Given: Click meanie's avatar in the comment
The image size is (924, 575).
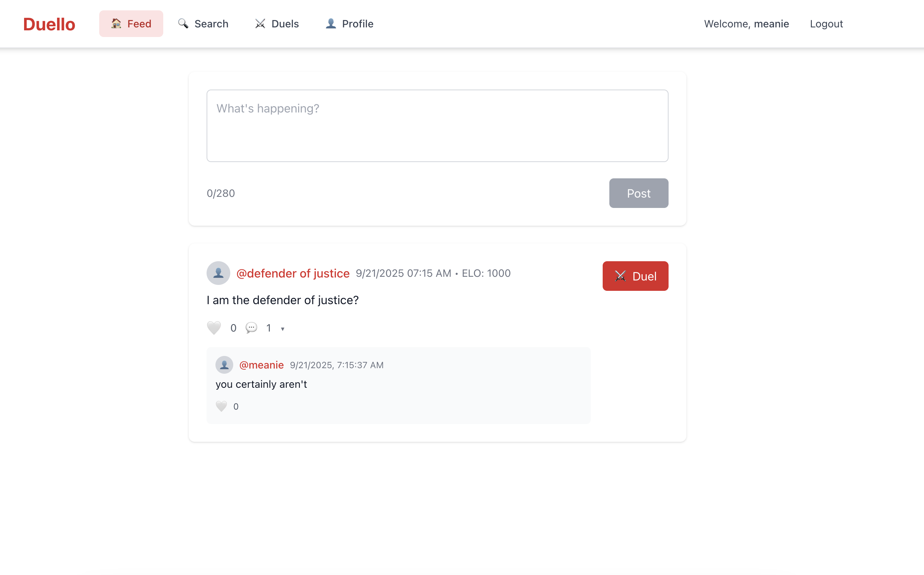Looking at the screenshot, I should coord(224,365).
